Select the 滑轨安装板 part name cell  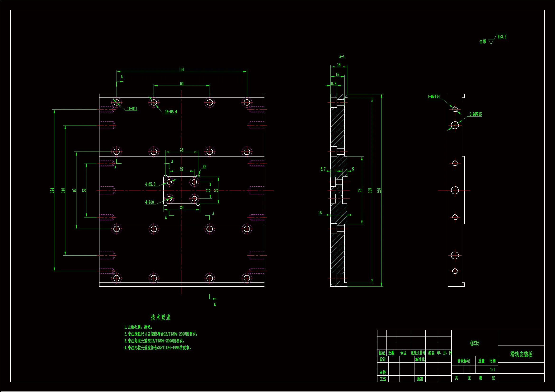[521, 354]
